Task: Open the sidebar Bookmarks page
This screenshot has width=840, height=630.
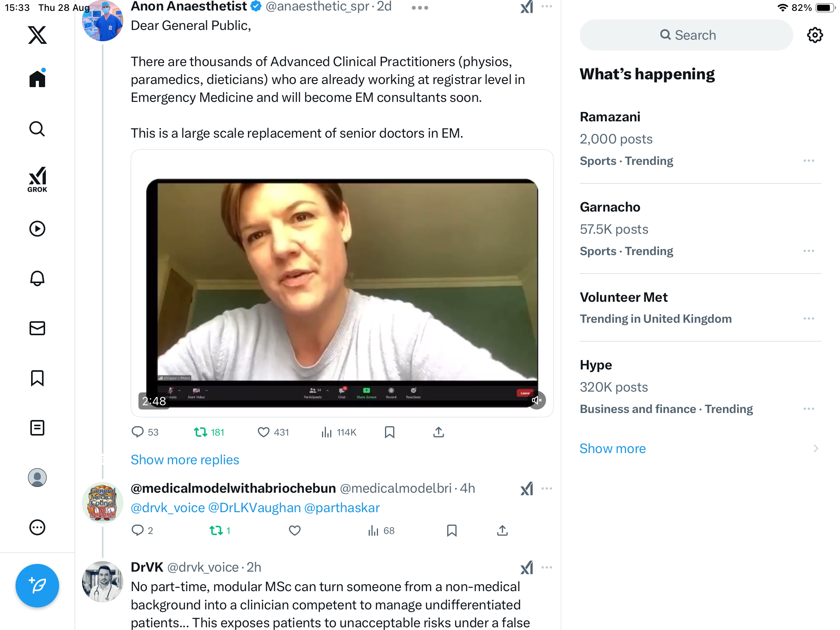Action: 37,378
